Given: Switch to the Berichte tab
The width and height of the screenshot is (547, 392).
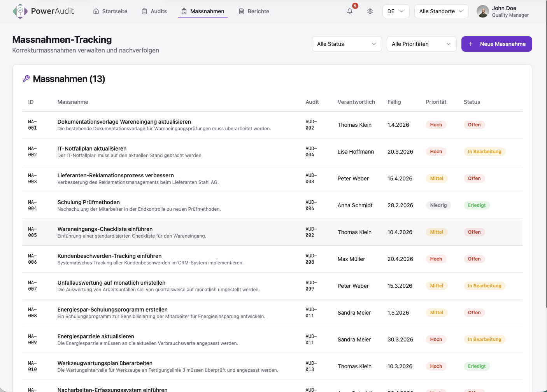Looking at the screenshot, I should tap(254, 11).
